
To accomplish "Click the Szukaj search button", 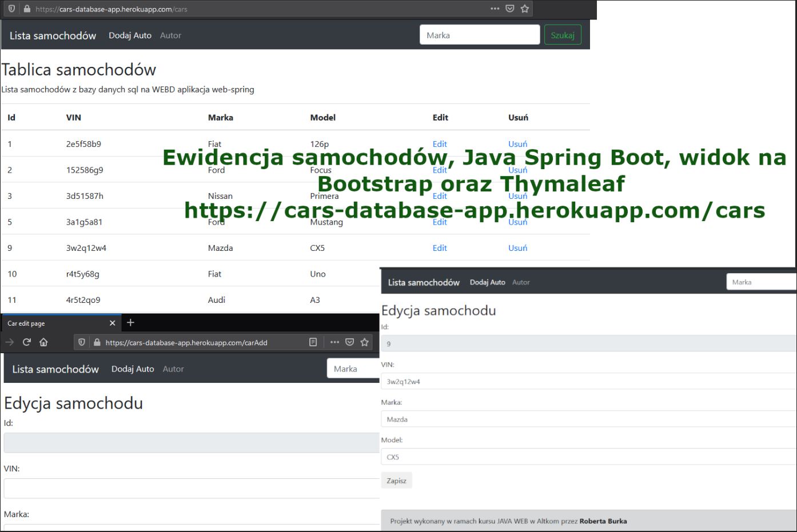I will [563, 34].
